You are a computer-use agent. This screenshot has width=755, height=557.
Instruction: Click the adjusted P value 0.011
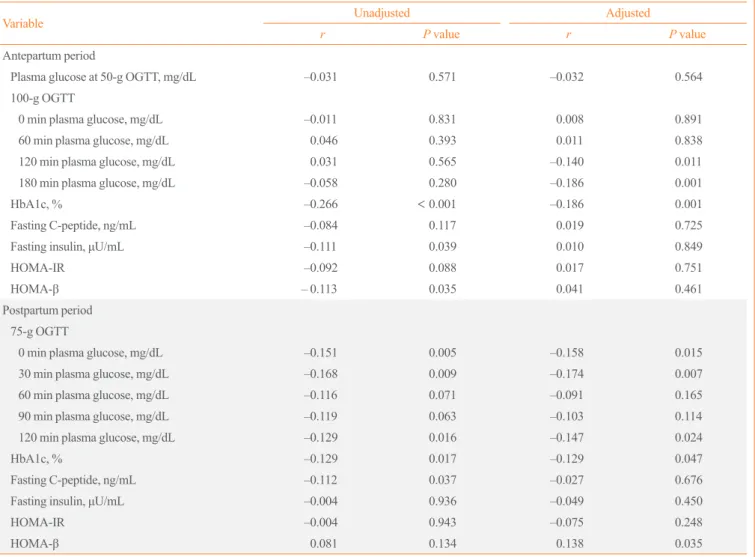point(688,162)
